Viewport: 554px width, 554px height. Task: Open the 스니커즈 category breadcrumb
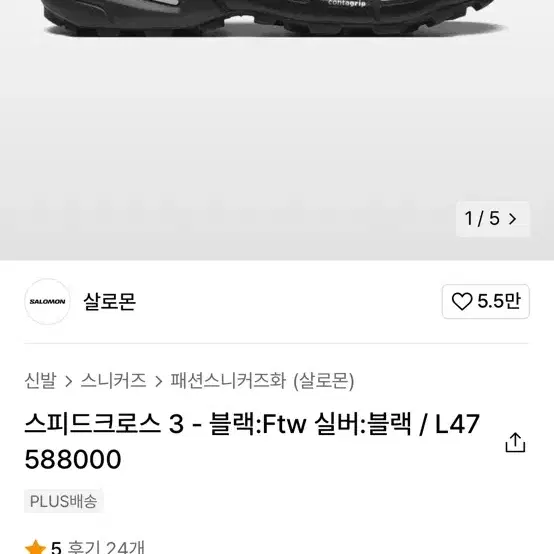pyautogui.click(x=113, y=381)
